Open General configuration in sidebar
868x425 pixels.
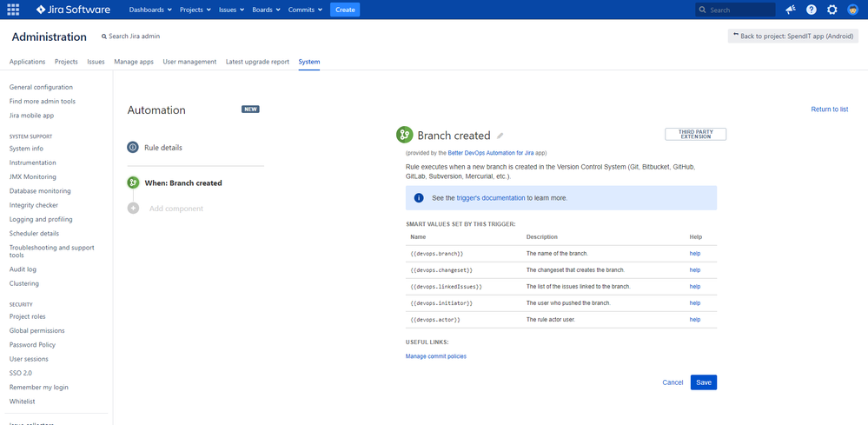click(x=41, y=87)
